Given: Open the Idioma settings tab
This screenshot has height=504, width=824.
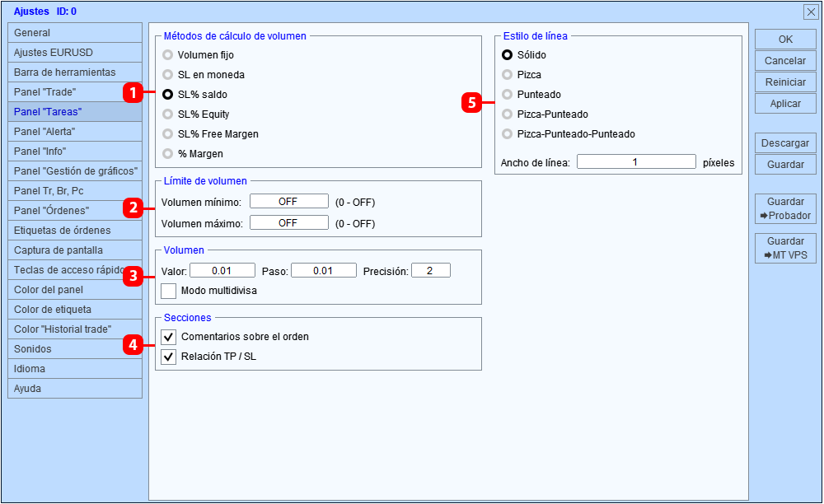Looking at the screenshot, I should [75, 369].
